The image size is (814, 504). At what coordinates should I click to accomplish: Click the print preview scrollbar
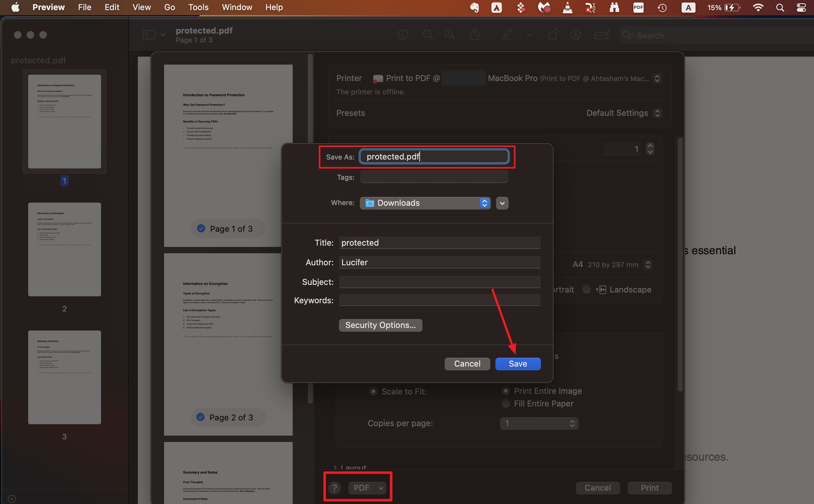click(310, 228)
